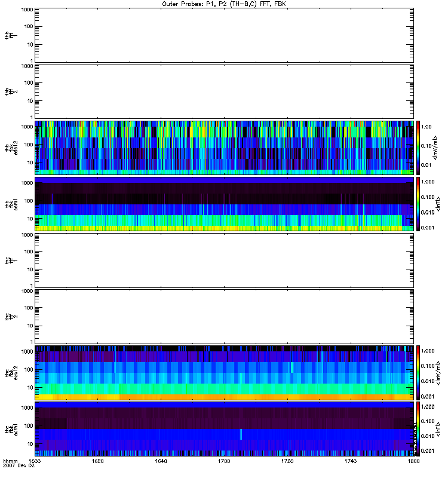Click the thb edc12 color scale bar
Image resolution: width=448 pixels, height=478 pixels.
[x=419, y=147]
